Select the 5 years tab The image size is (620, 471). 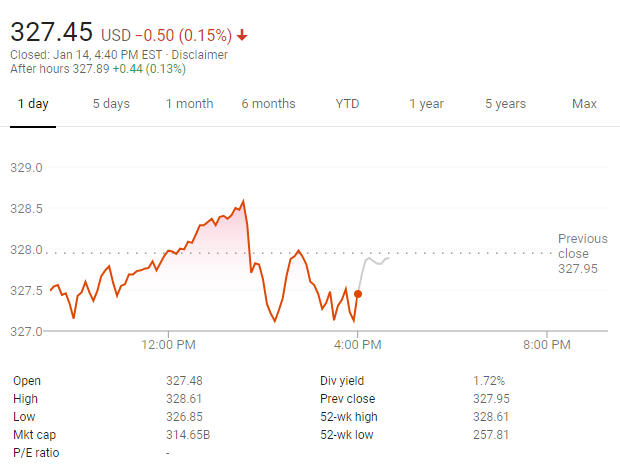click(x=505, y=104)
